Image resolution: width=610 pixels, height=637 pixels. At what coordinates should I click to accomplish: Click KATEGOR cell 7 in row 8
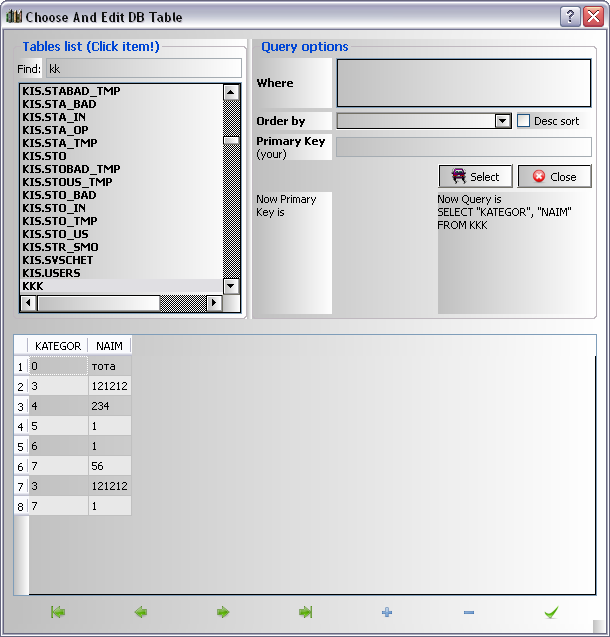tap(58, 506)
